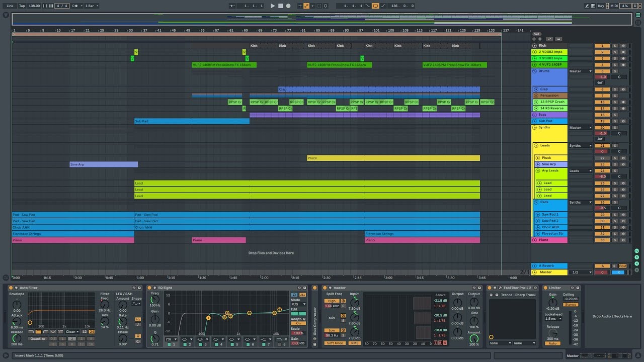Select the Sine Arp track header

pyautogui.click(x=552, y=164)
